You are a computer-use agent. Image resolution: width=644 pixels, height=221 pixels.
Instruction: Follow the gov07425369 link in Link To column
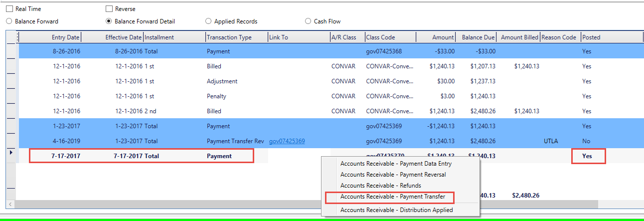(x=287, y=141)
